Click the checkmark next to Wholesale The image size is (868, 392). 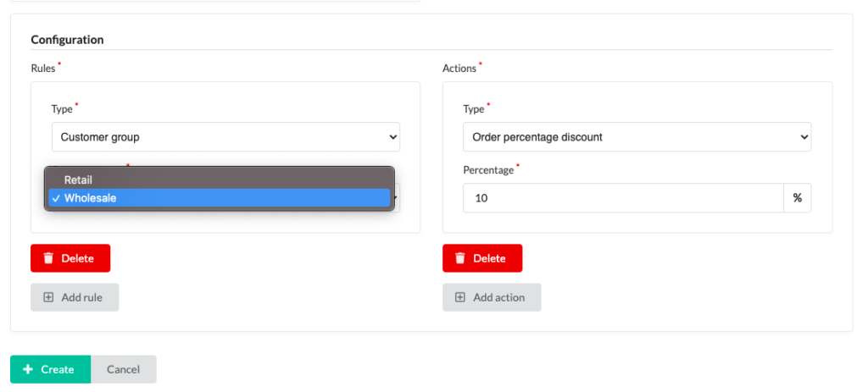tap(56, 198)
